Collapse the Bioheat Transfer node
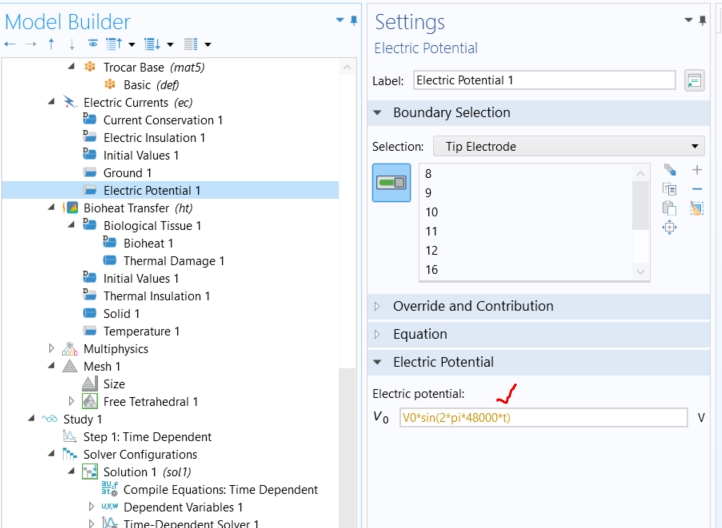 click(52, 208)
